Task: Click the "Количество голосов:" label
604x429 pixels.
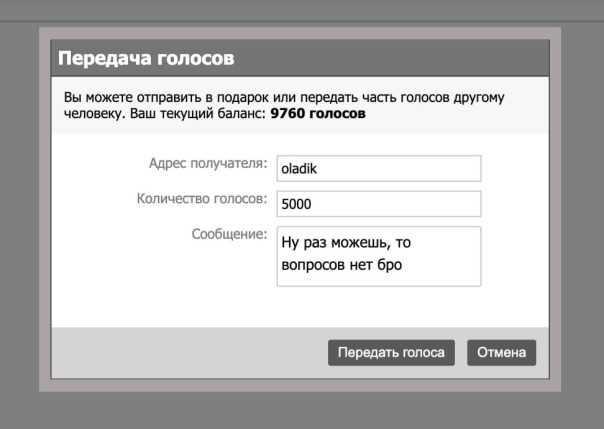Action: click(x=201, y=198)
